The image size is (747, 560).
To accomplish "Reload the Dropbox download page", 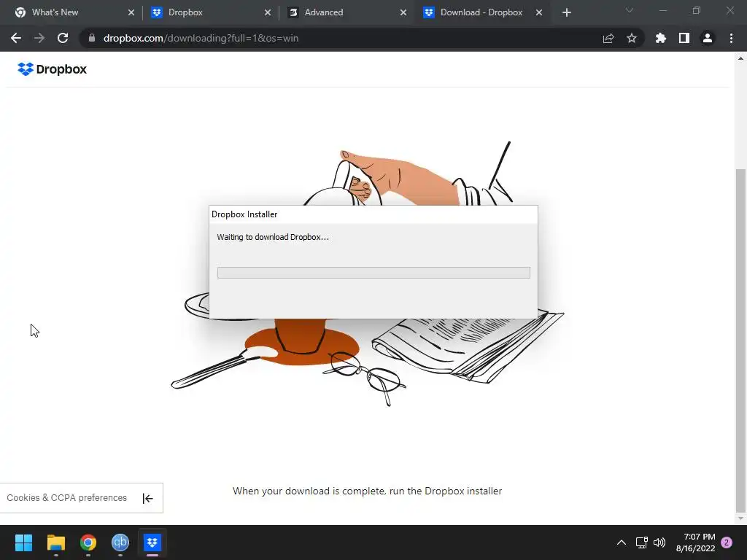I will [63, 38].
